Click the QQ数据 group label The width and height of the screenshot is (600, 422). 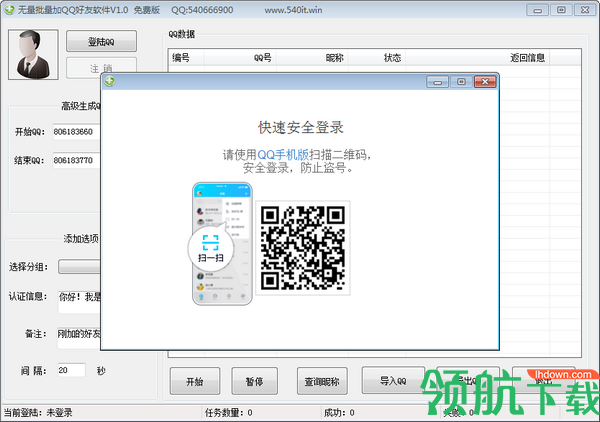pos(182,34)
